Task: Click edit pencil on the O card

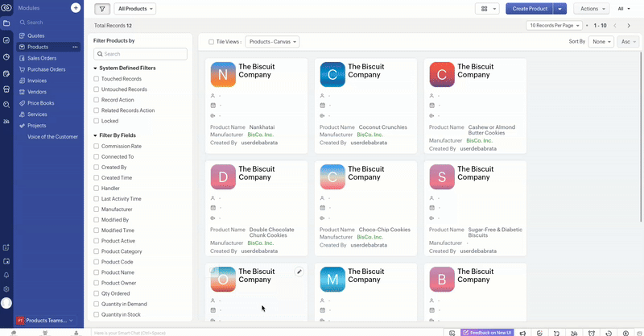Action: (x=299, y=272)
